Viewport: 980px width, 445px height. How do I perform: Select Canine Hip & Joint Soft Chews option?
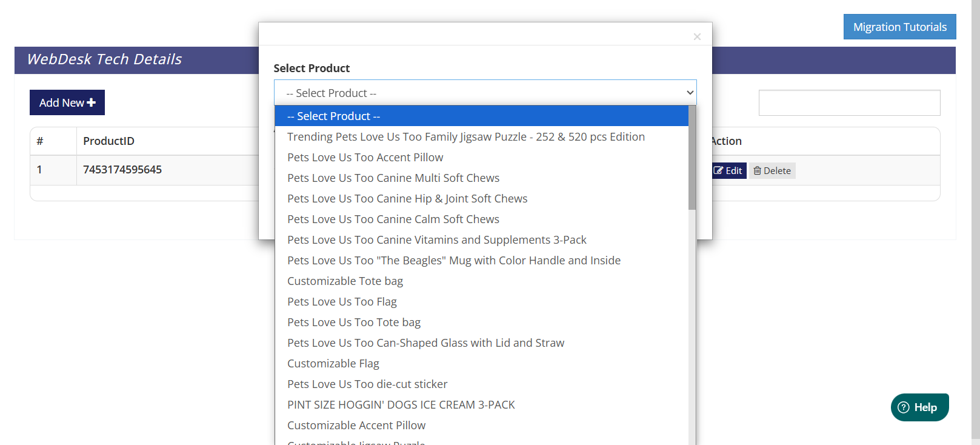[481, 198]
